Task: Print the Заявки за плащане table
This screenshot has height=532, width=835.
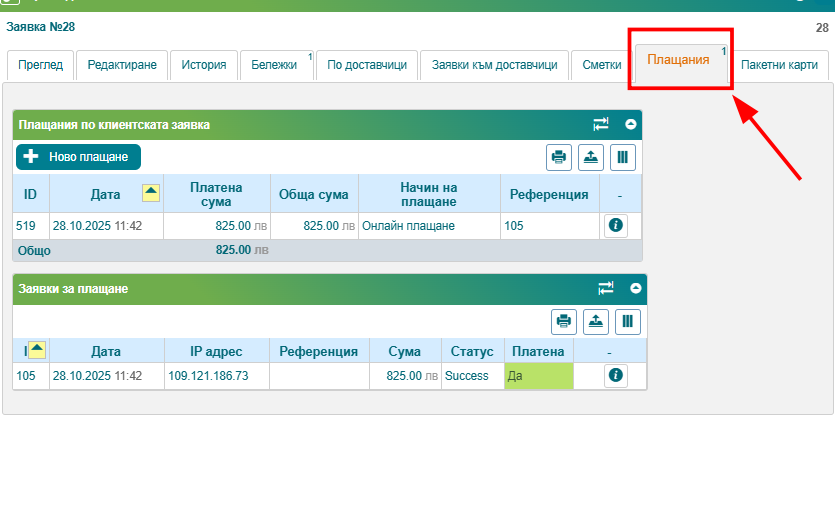Action: tap(564, 321)
